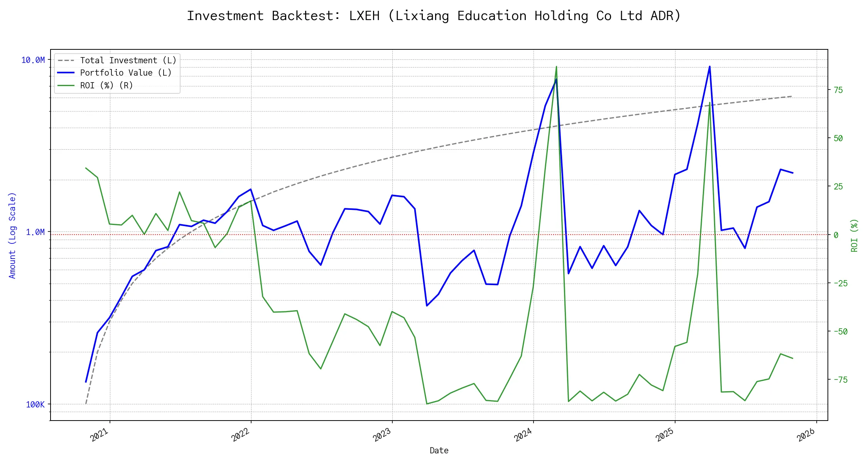Click the Portfolio Value legend entry

[126, 73]
